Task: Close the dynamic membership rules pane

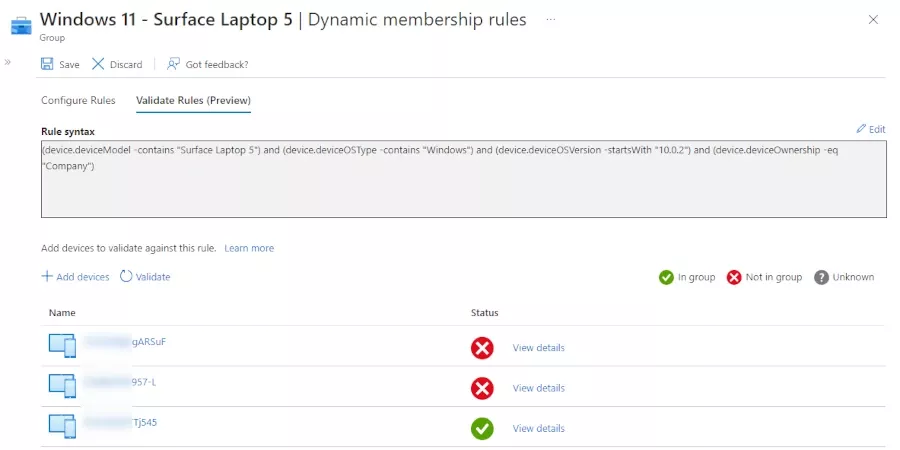Action: click(873, 20)
